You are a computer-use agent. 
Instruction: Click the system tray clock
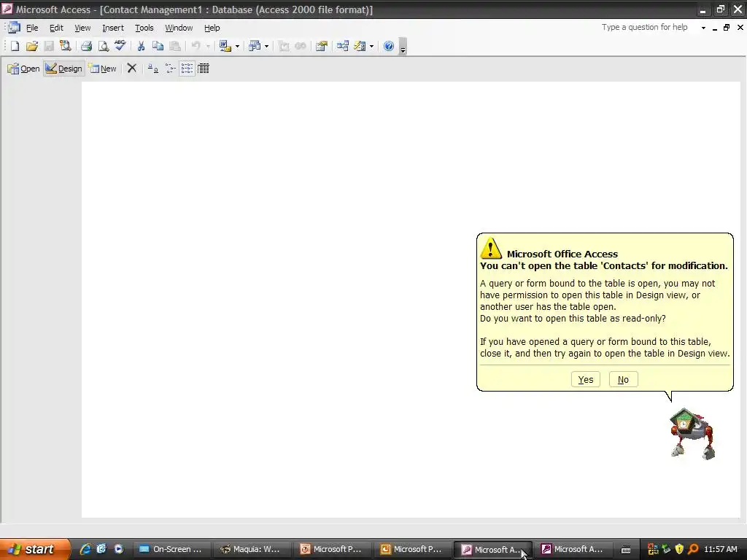(720, 549)
